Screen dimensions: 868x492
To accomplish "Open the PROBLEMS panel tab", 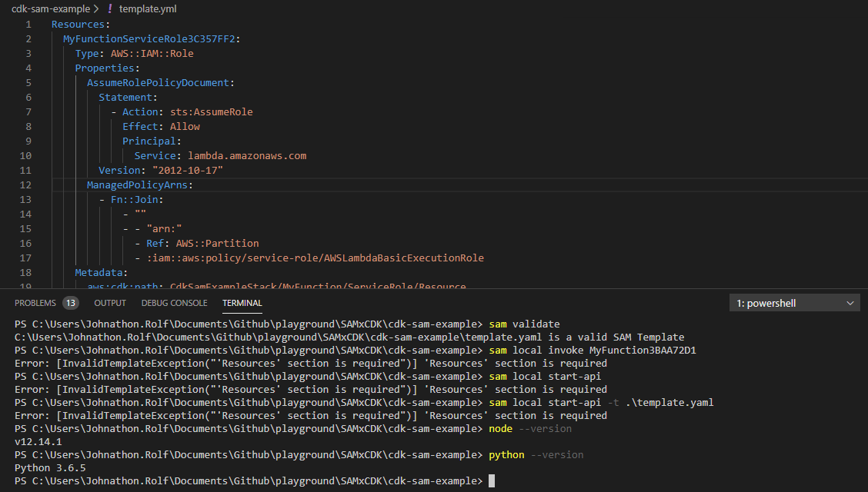I will click(x=35, y=303).
